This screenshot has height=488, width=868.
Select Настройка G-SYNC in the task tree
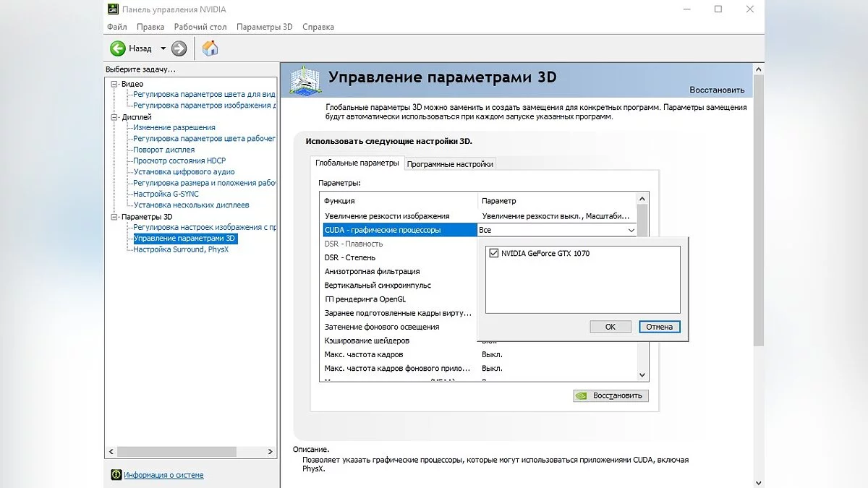click(x=166, y=194)
